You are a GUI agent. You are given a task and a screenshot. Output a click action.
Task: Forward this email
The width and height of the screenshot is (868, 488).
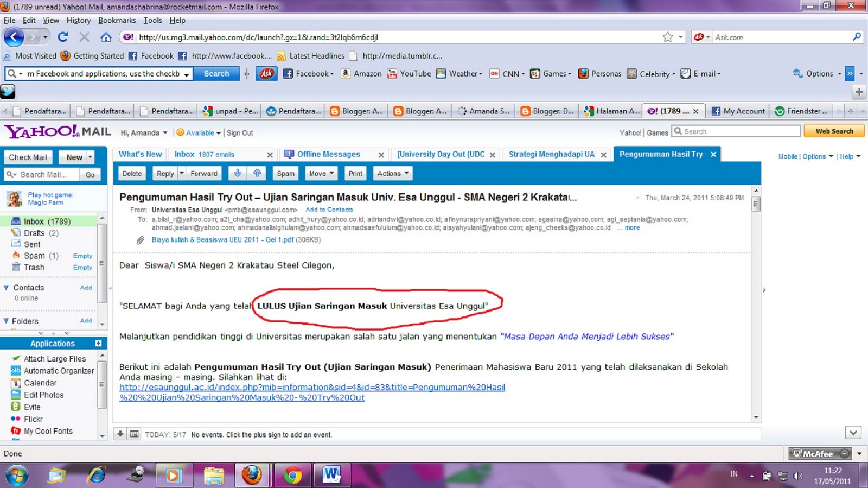point(204,173)
